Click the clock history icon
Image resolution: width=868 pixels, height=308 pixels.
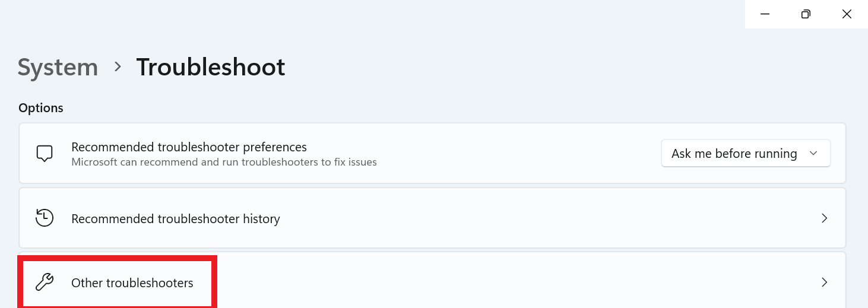coord(45,218)
